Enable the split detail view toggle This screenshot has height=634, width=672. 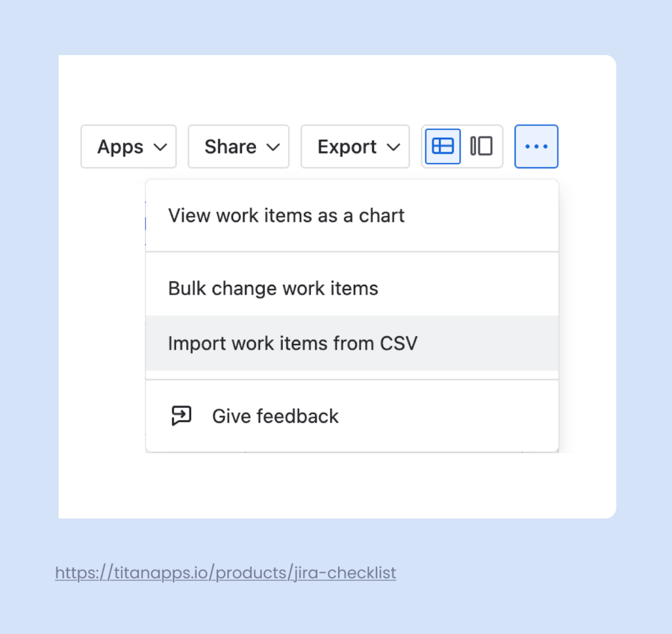[482, 146]
